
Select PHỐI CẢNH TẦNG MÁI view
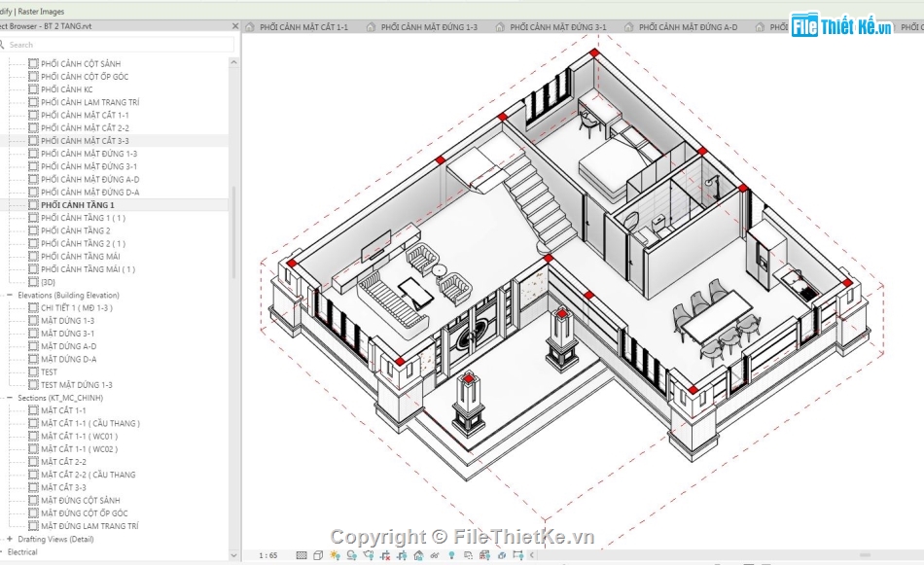tap(81, 257)
